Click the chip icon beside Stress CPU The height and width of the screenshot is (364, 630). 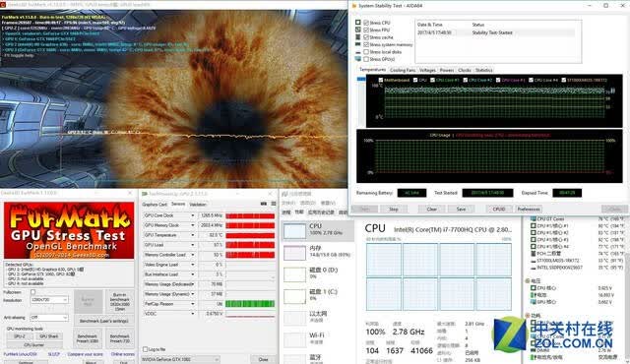point(358,23)
